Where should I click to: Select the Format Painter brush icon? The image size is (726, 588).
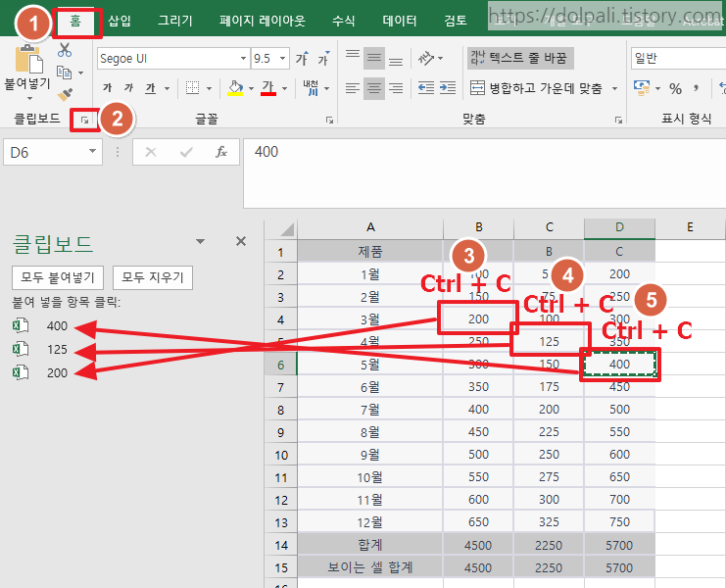(65, 94)
